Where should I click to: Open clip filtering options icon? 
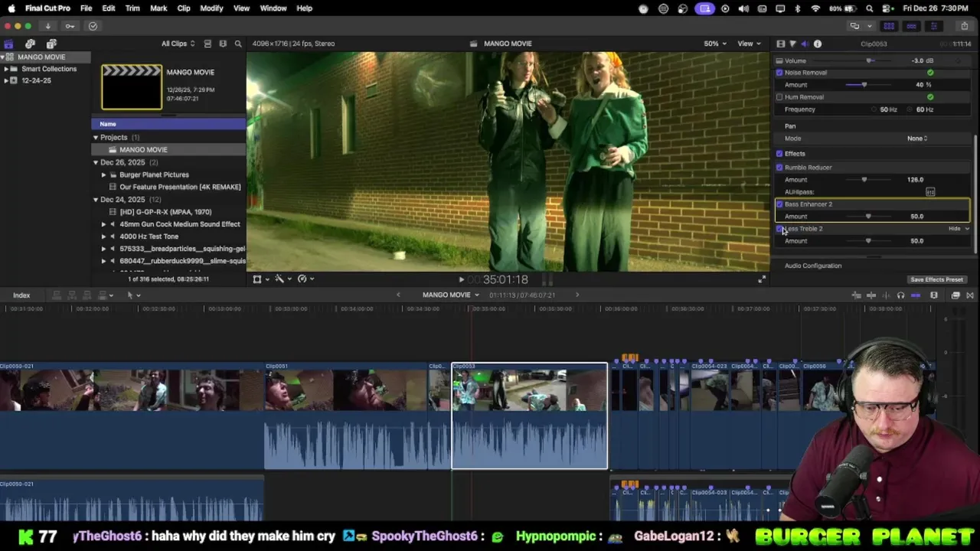(x=223, y=44)
